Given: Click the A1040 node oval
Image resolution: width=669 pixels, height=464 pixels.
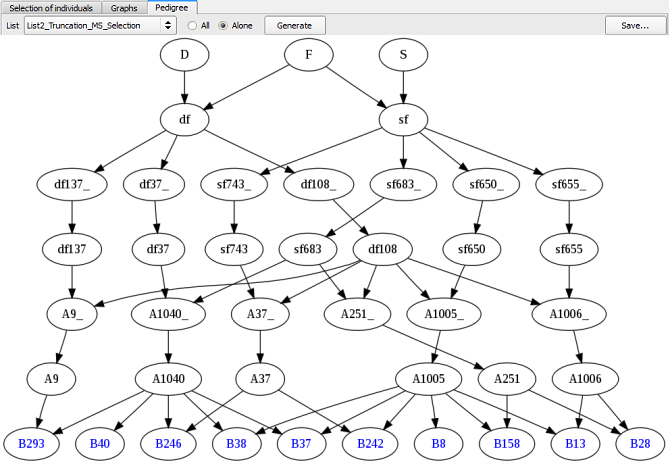Looking at the screenshot, I should click(168, 379).
